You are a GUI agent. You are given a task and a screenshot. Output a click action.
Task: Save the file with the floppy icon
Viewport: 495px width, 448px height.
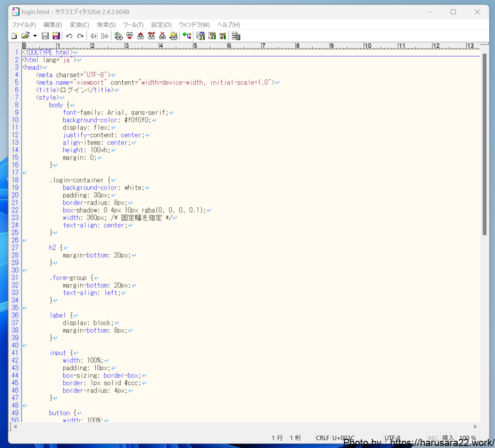tap(45, 36)
